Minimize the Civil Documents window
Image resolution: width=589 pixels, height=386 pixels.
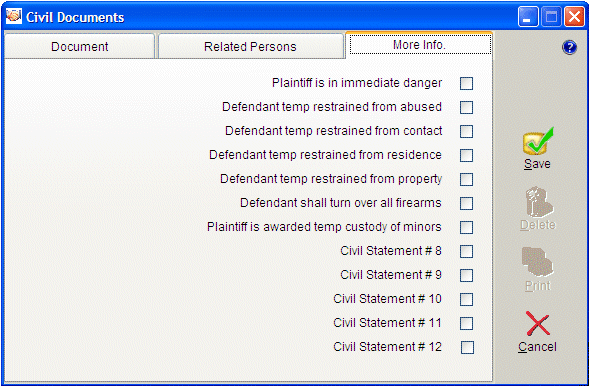click(527, 17)
